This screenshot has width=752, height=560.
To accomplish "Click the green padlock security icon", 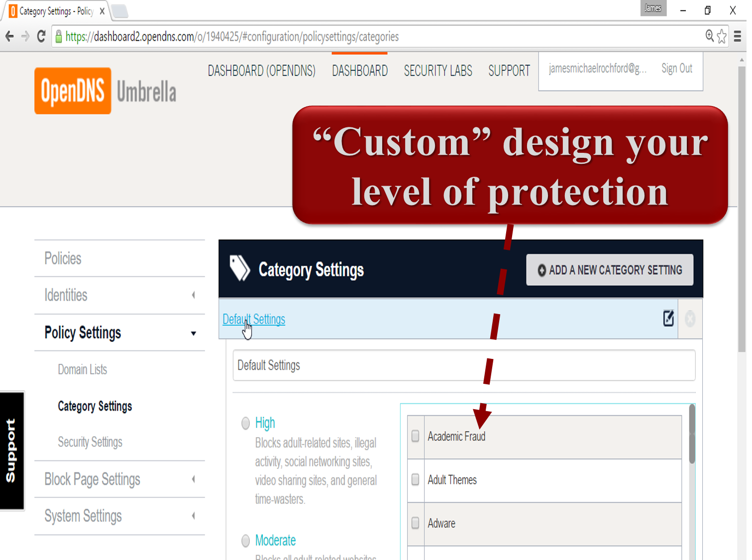I will (x=59, y=36).
